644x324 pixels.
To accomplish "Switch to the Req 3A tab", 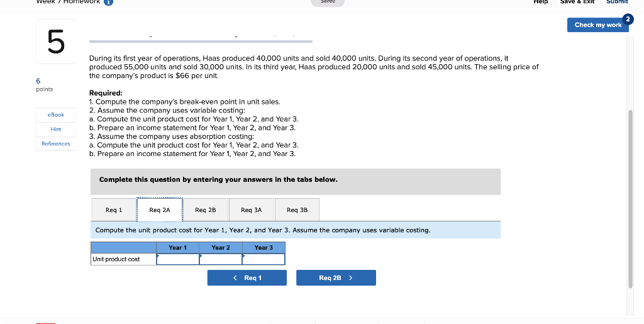I will coord(252,210).
